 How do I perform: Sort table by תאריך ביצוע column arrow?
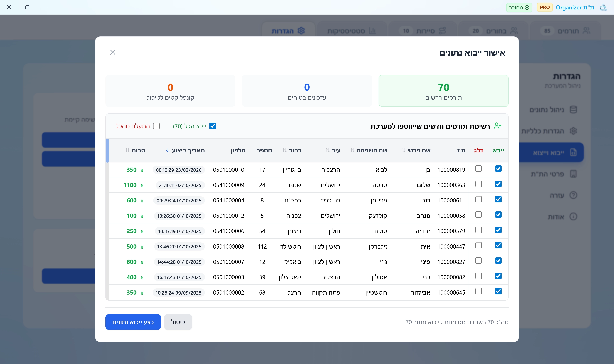(x=168, y=150)
